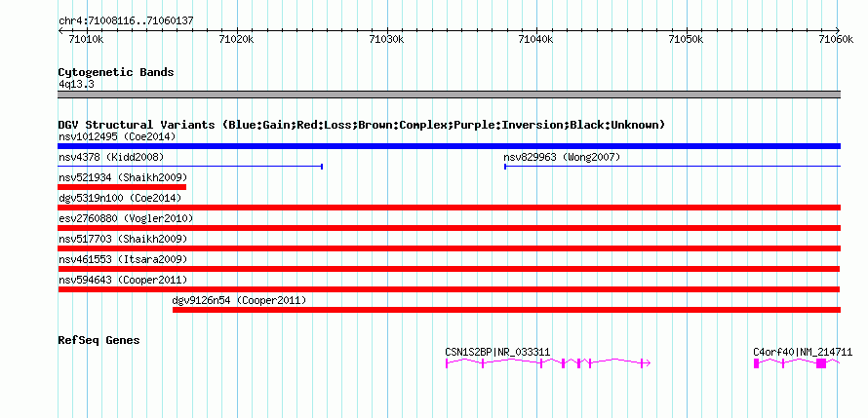This screenshot has height=418, width=868.
Task: Click the 71030k ruler label
Action: [x=386, y=40]
